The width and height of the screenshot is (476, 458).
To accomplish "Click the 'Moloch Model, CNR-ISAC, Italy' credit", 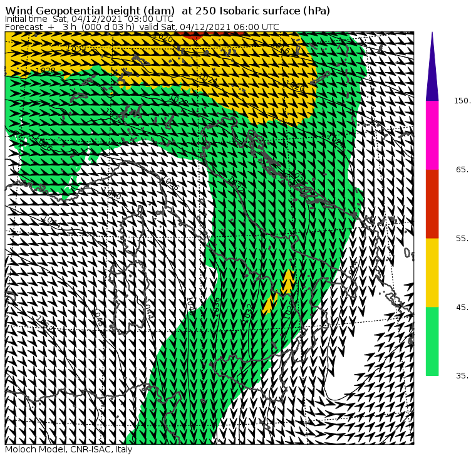I will tap(69, 449).
